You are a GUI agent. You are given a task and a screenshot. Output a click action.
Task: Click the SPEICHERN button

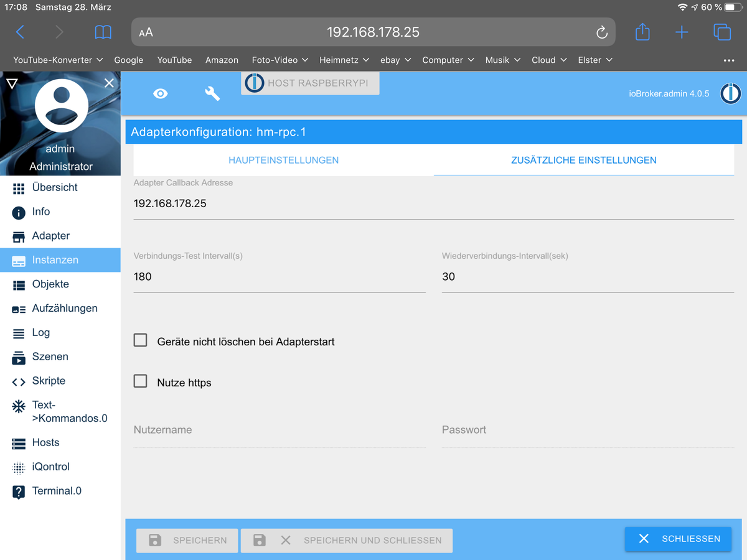click(187, 540)
